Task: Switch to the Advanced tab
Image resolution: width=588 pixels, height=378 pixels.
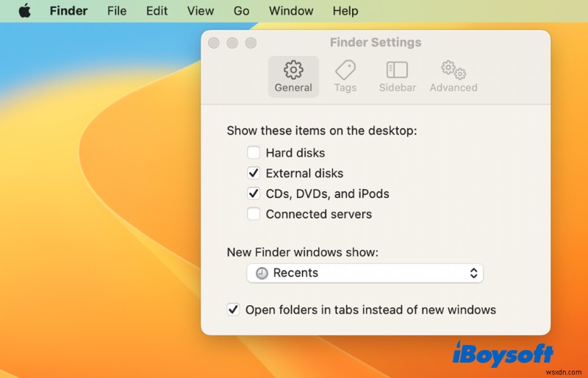Action: pos(453,76)
